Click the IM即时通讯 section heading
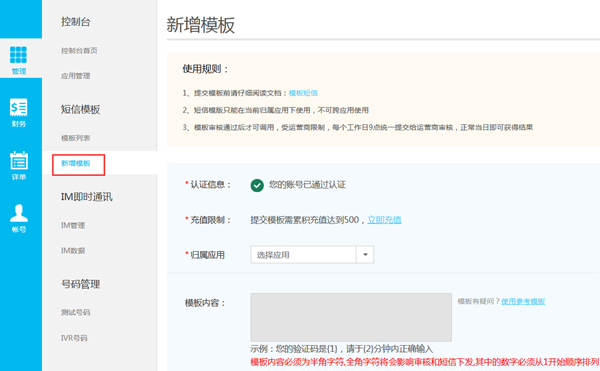 [86, 197]
